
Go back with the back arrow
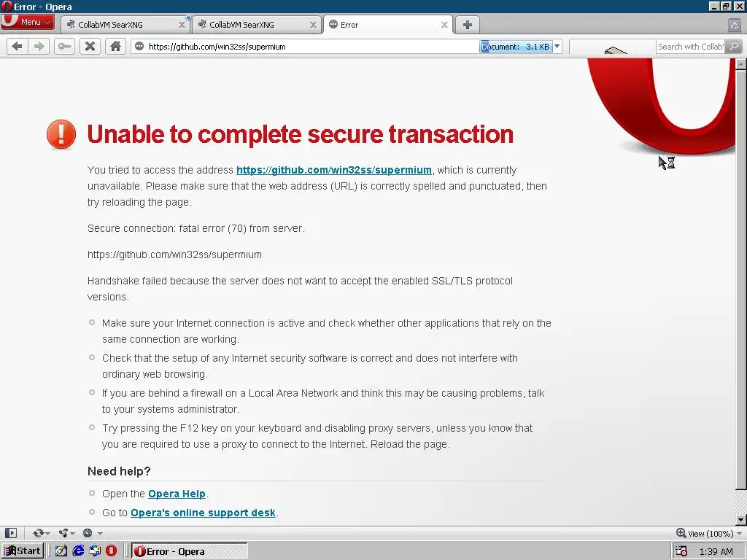18,46
